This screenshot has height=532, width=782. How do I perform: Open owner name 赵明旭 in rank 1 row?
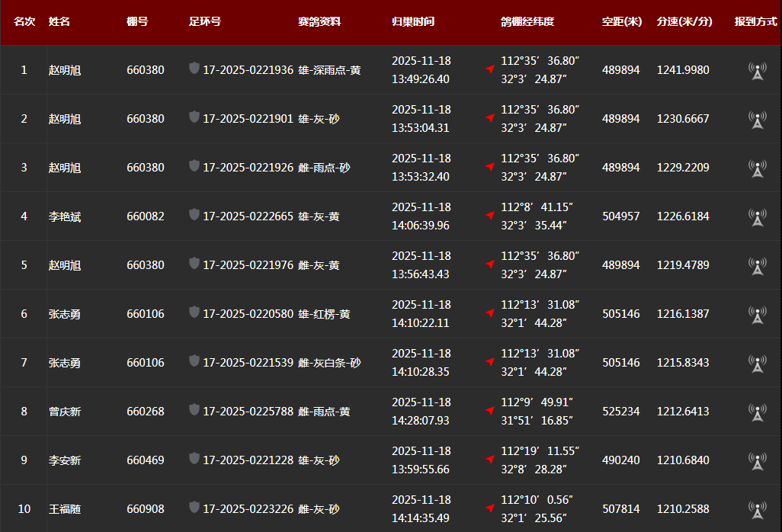click(x=65, y=70)
